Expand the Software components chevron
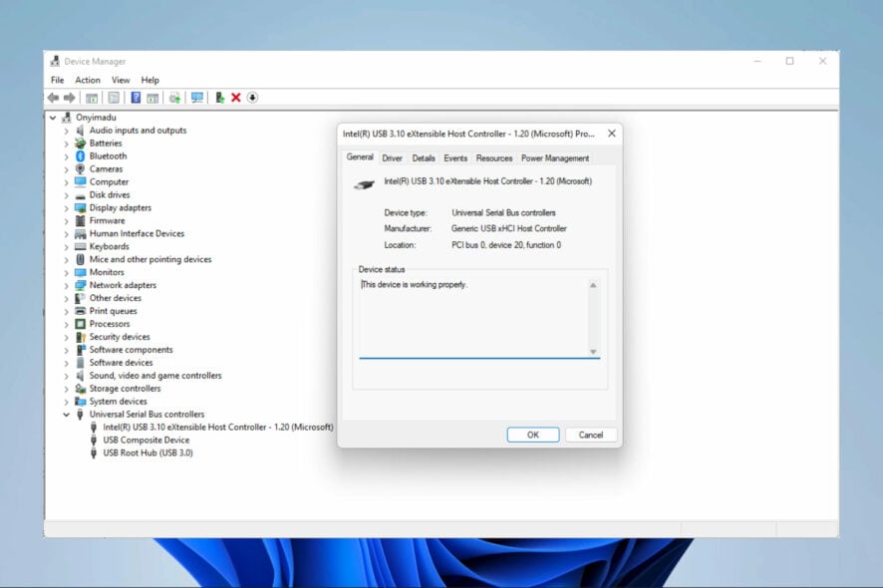The height and width of the screenshot is (588, 883). pyautogui.click(x=66, y=351)
